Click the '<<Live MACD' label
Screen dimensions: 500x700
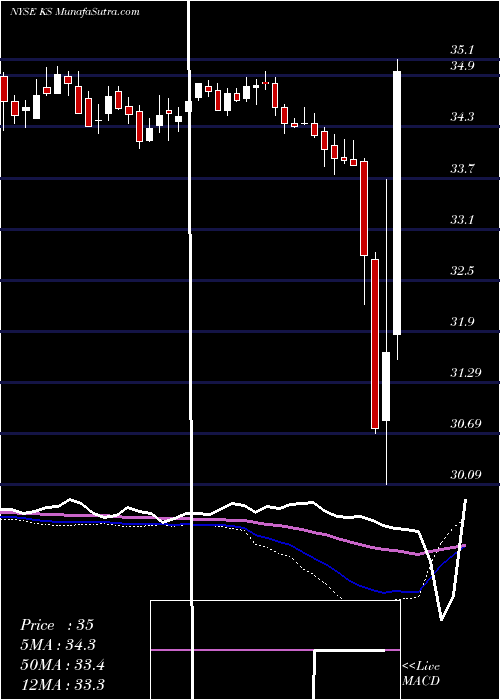[421, 673]
